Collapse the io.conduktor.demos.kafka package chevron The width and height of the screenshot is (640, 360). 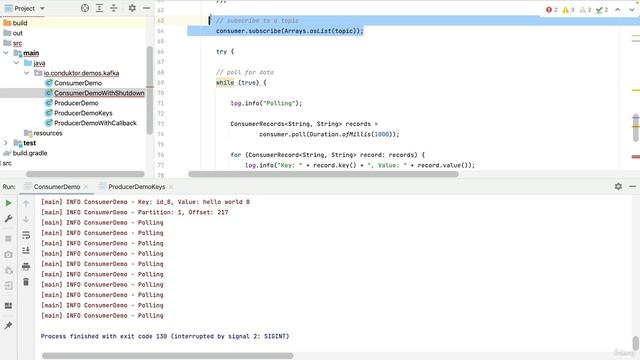[27, 73]
